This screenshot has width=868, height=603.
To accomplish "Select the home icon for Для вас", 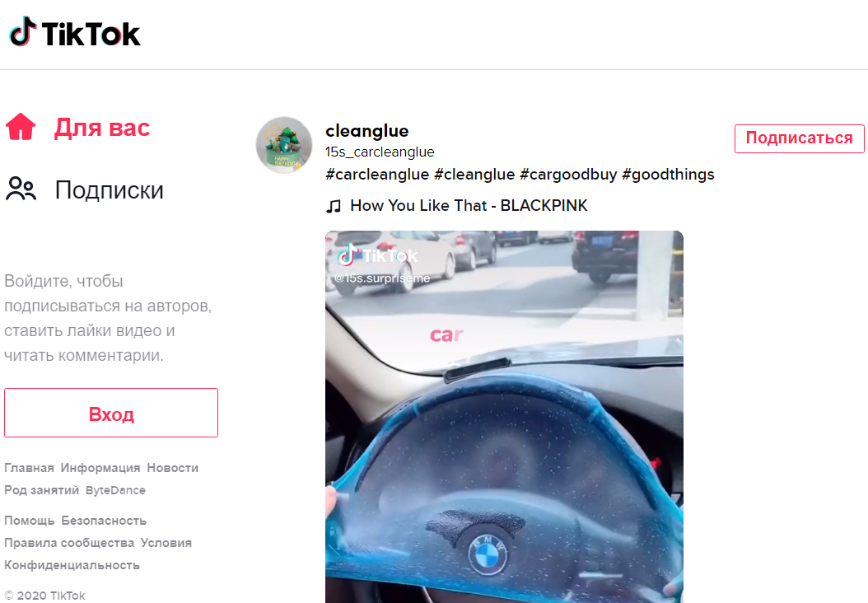I will [21, 127].
